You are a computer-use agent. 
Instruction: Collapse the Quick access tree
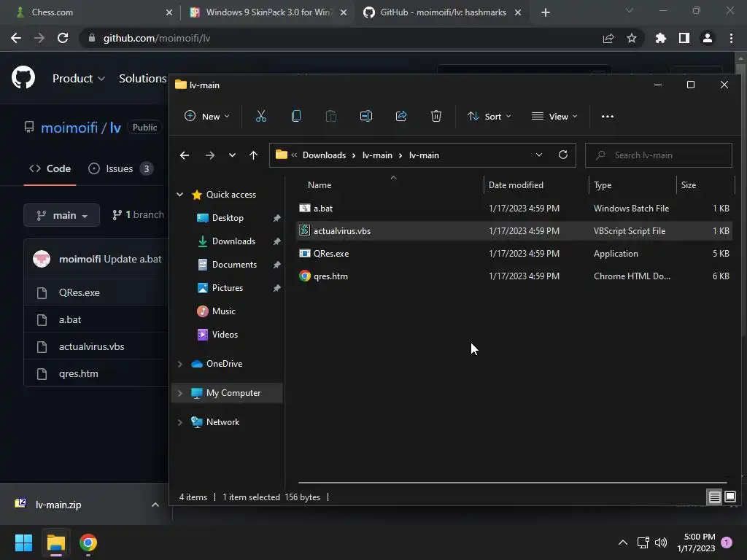tap(180, 194)
